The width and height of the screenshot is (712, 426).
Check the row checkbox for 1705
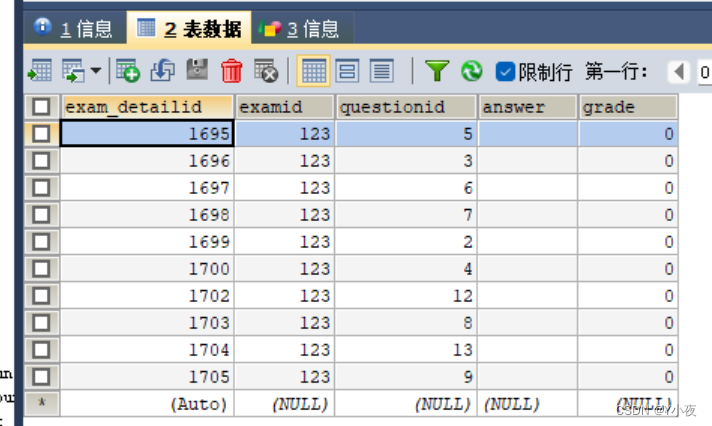41,377
